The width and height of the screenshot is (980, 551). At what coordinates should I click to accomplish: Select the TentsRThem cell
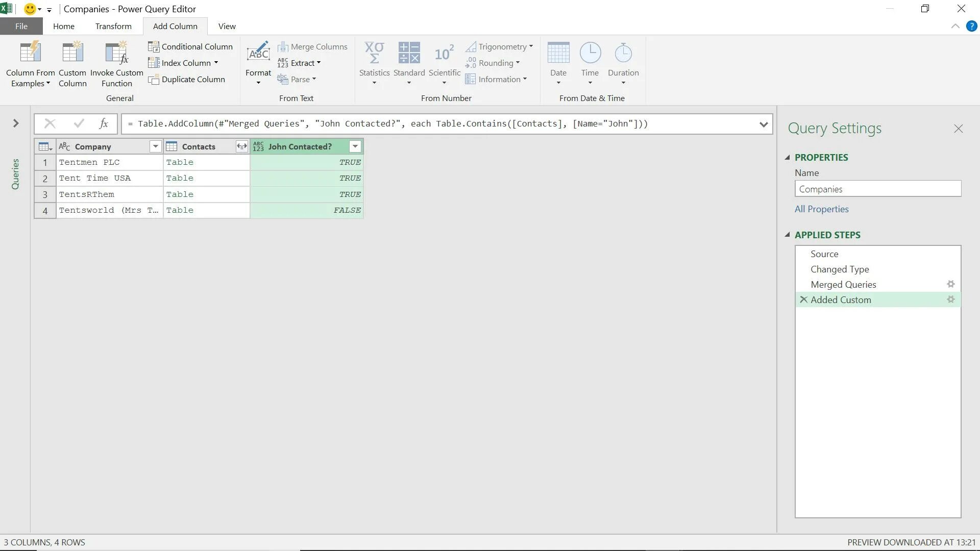109,194
